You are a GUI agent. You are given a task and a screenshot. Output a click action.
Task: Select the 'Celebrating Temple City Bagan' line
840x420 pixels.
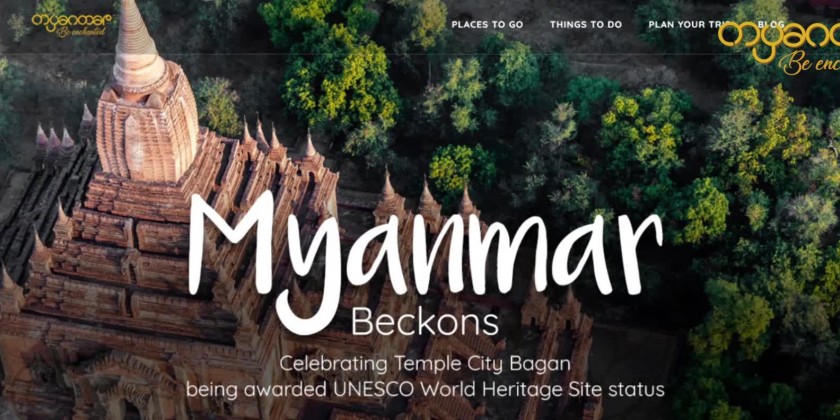(x=425, y=364)
